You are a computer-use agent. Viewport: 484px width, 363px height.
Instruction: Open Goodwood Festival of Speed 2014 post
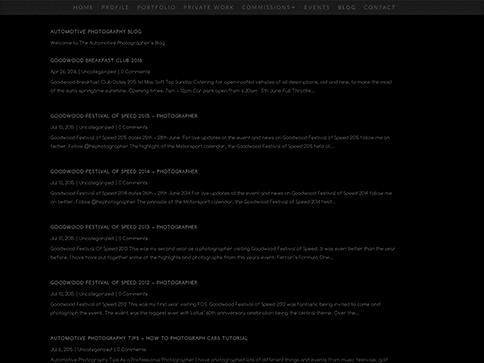[124, 172]
